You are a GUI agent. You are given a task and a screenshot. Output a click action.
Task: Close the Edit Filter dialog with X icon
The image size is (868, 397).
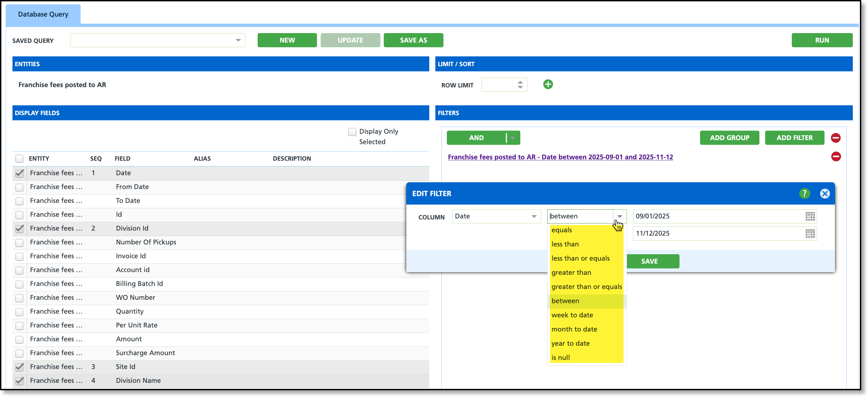tap(825, 193)
